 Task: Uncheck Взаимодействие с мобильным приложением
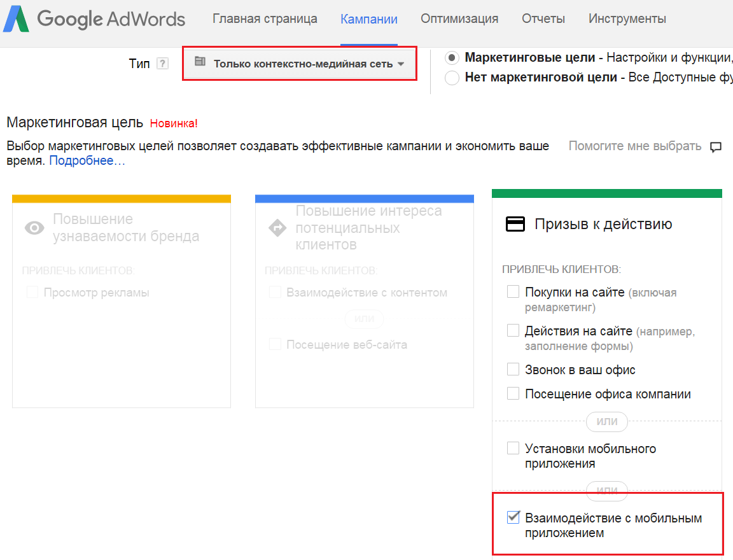point(513,517)
